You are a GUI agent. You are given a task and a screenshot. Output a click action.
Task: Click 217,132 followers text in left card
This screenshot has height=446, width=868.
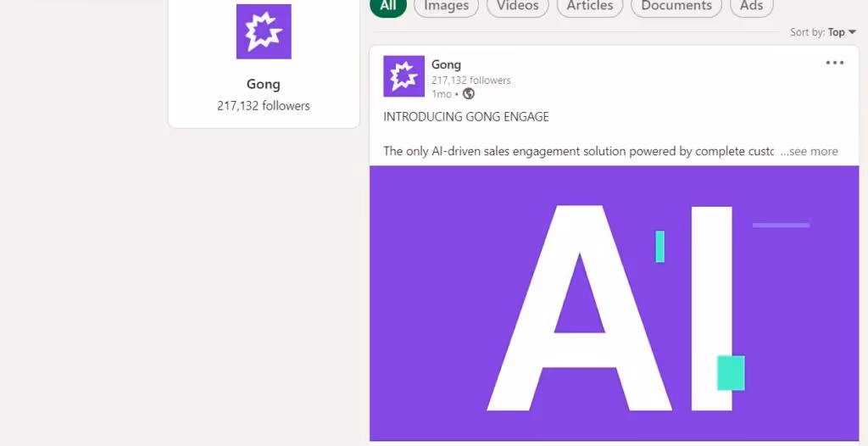click(264, 106)
